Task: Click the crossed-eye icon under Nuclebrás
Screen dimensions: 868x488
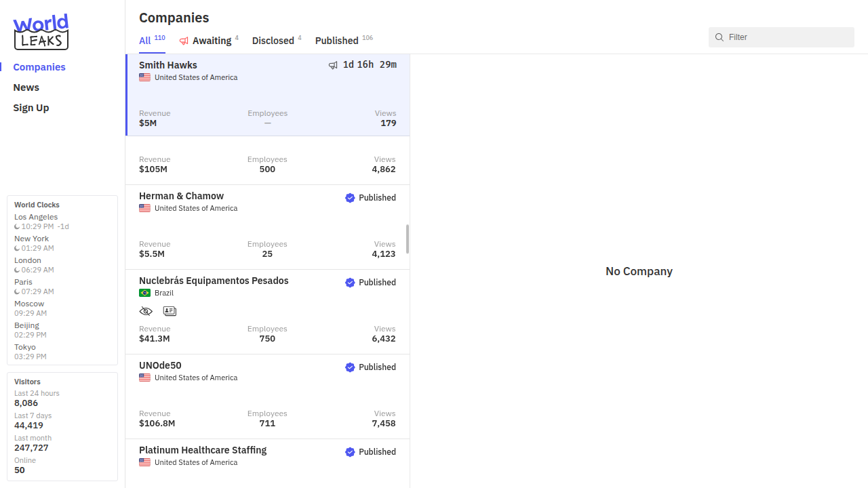Action: point(146,311)
